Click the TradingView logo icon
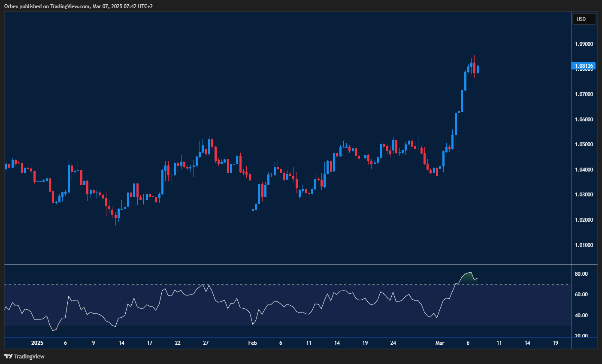Image resolution: width=602 pixels, height=364 pixels. [x=8, y=356]
